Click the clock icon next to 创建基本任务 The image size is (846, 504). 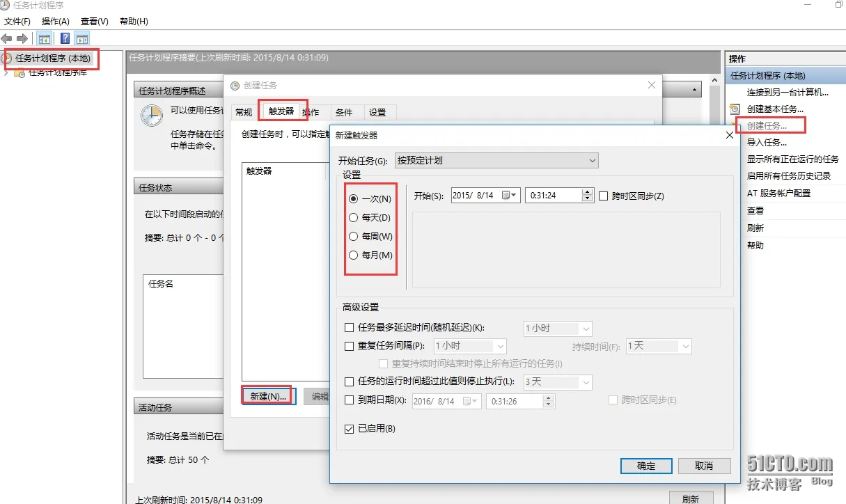coord(735,109)
